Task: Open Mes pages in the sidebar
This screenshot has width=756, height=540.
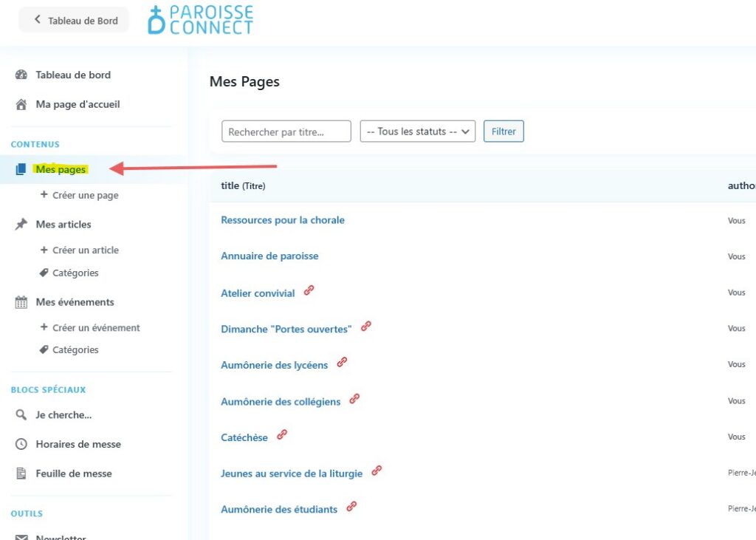Action: [x=61, y=170]
